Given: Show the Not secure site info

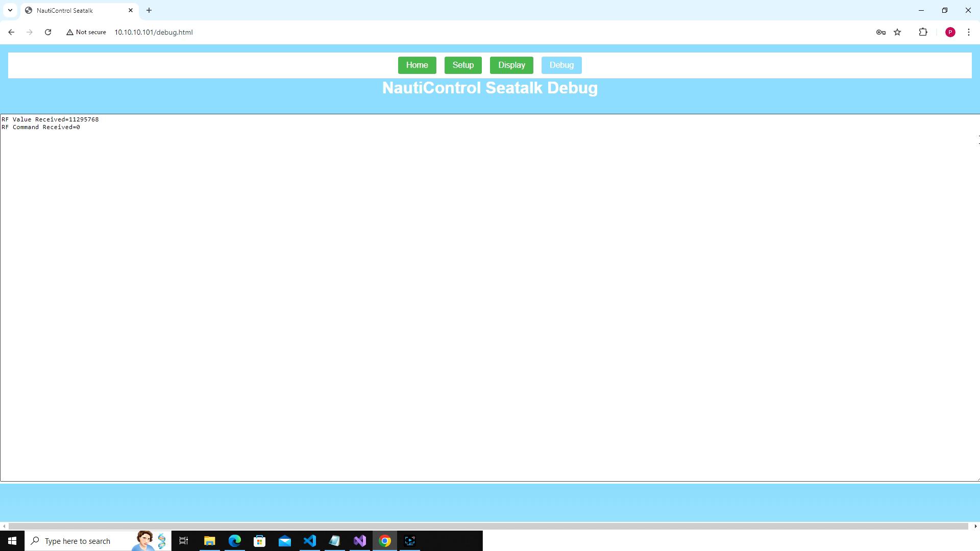Looking at the screenshot, I should 86,32.
